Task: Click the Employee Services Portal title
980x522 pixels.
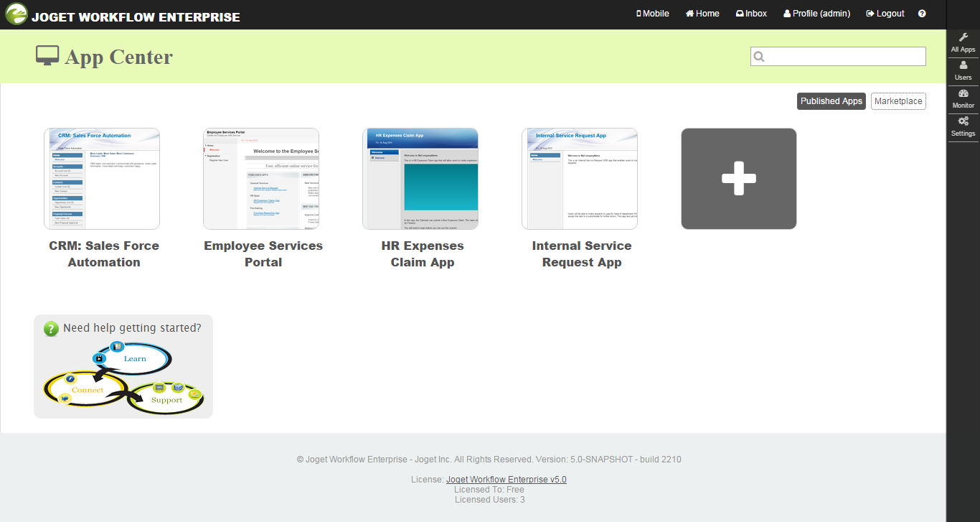Action: (x=263, y=254)
